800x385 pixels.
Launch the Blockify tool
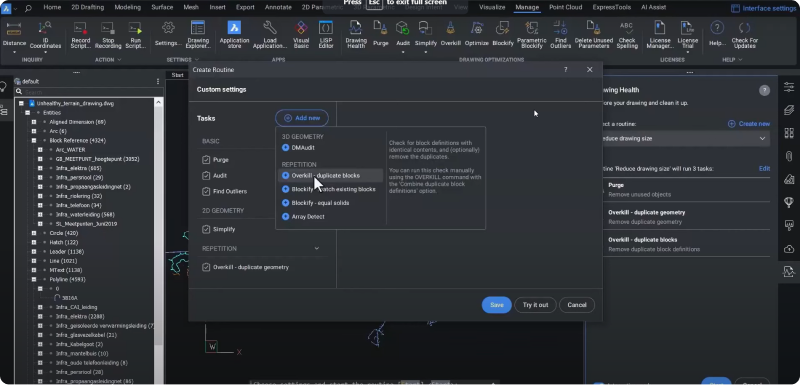503,34
